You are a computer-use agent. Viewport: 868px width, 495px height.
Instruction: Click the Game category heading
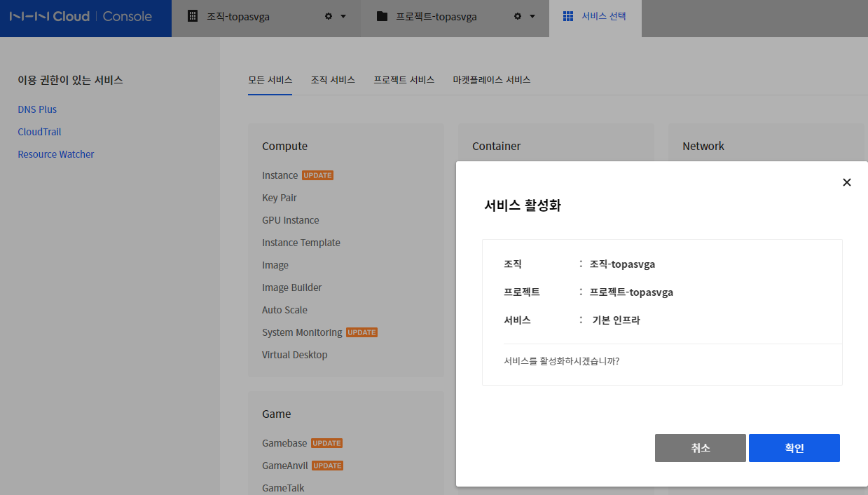click(277, 414)
